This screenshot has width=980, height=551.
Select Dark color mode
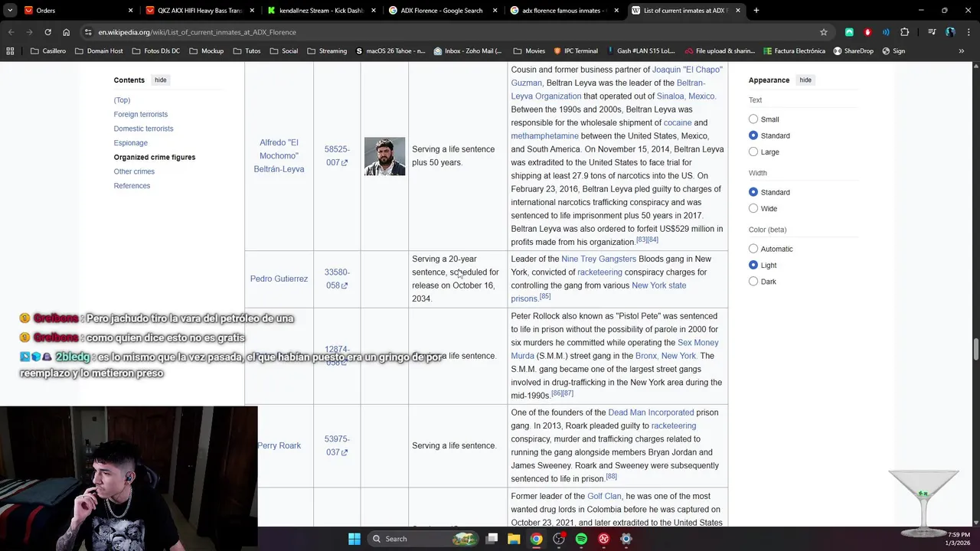(x=753, y=282)
